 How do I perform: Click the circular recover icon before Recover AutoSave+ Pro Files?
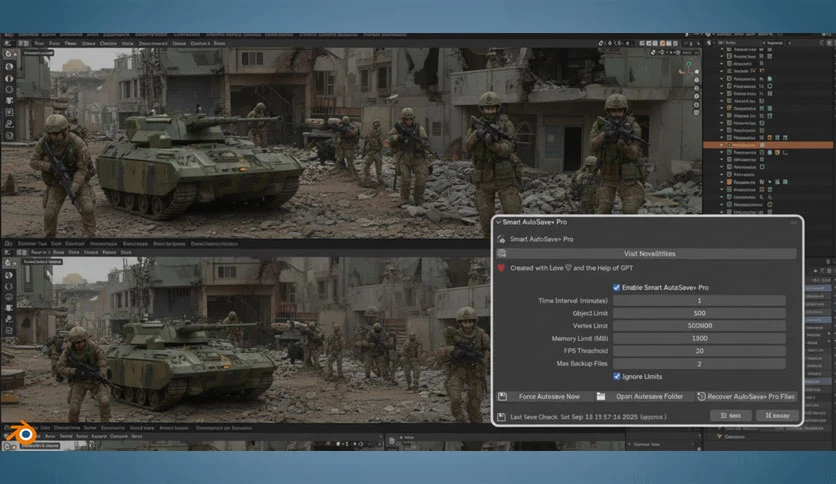(702, 396)
